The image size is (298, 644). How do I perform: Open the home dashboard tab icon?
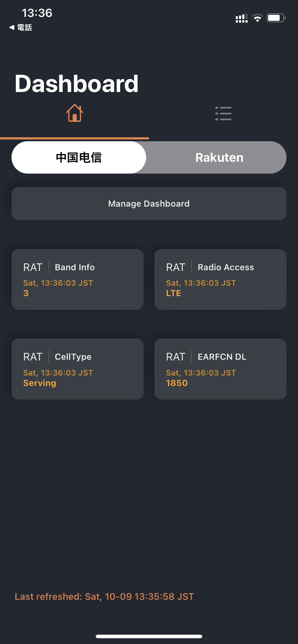(x=74, y=113)
